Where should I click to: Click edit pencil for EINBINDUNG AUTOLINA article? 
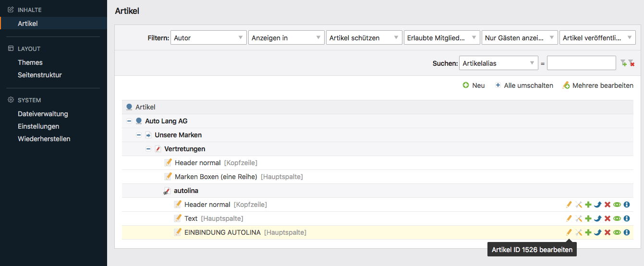(569, 232)
